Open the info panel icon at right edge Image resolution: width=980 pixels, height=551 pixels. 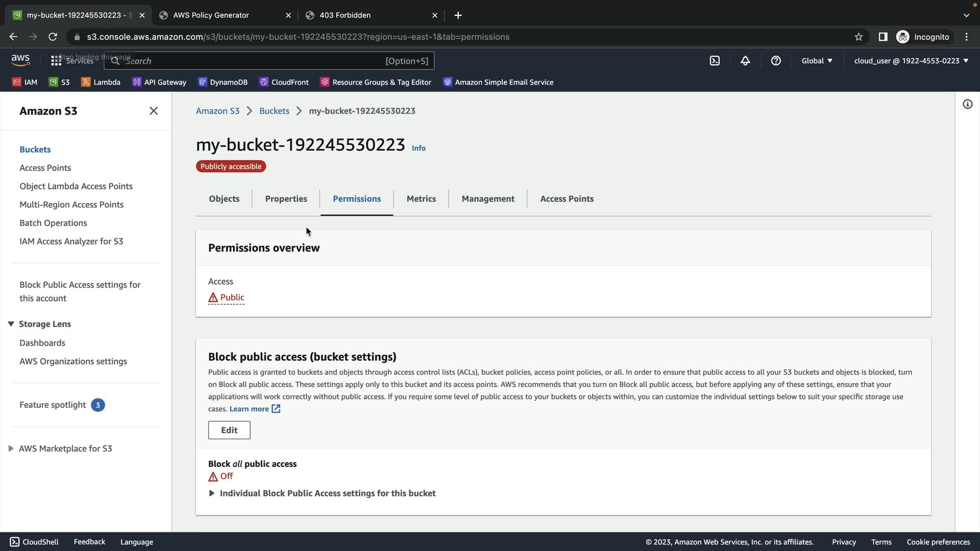point(967,105)
